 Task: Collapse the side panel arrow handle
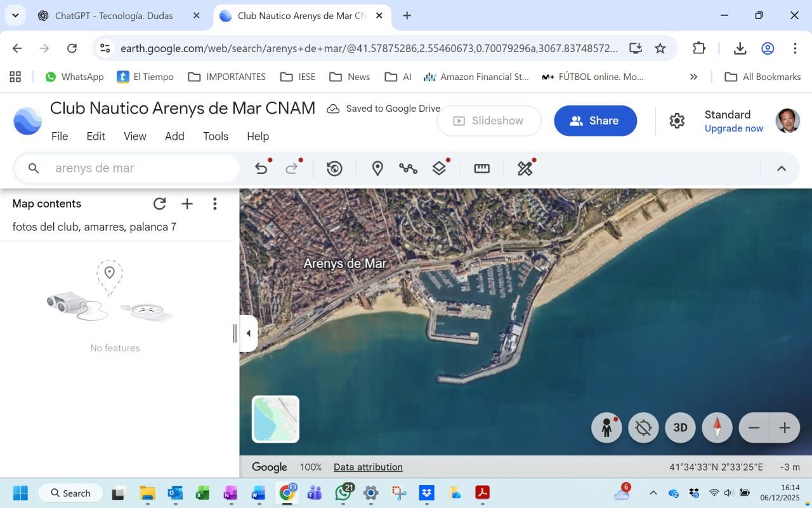(x=249, y=333)
